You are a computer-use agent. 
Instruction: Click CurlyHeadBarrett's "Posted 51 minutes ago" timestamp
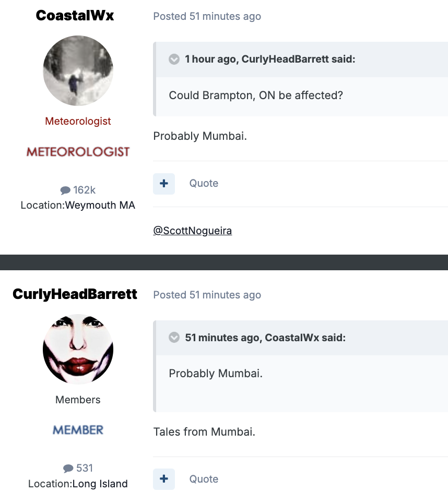click(207, 295)
